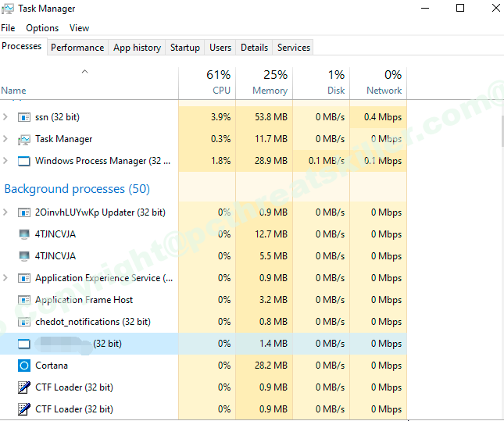Sort by the Disk column header

click(x=321, y=84)
